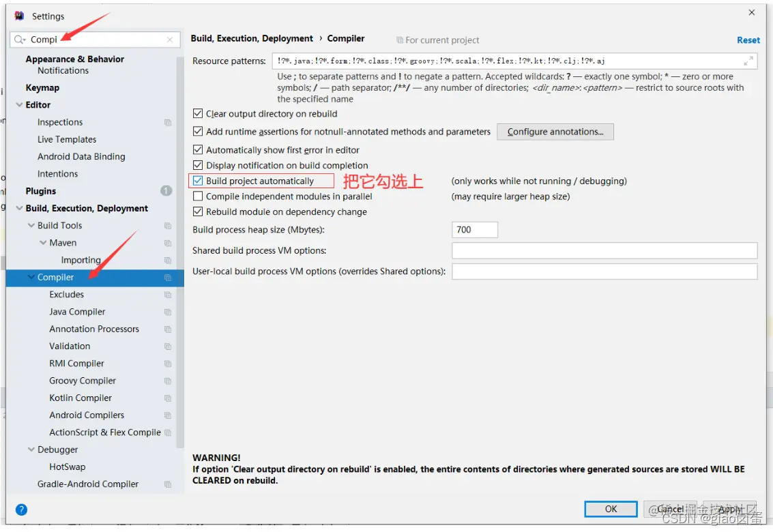The image size is (773, 532).
Task: Select Live Templates in tree
Action: tap(67, 140)
